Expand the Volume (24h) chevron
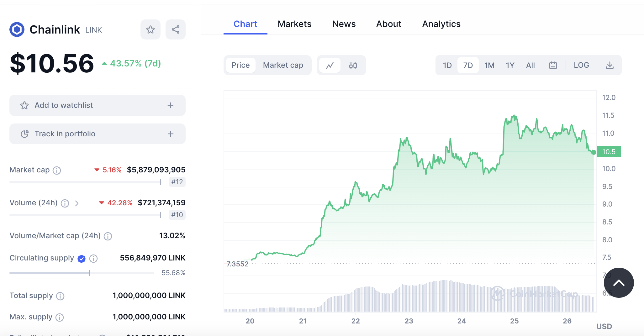 coord(77,203)
